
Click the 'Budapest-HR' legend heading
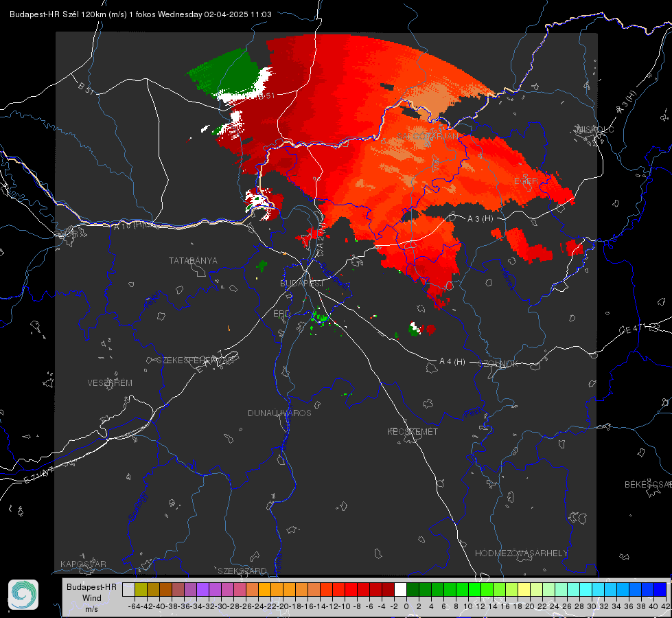tap(92, 586)
